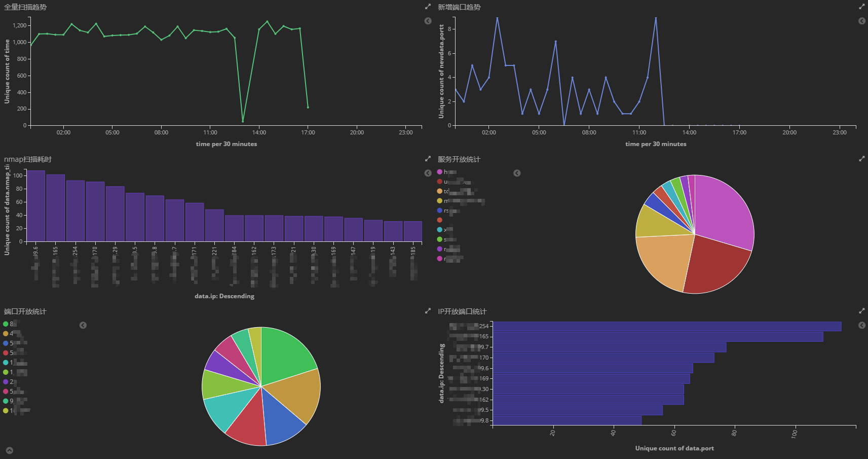
Task: Collapse the 新增端口趋势 legend with its chevron
Action: pos(861,21)
